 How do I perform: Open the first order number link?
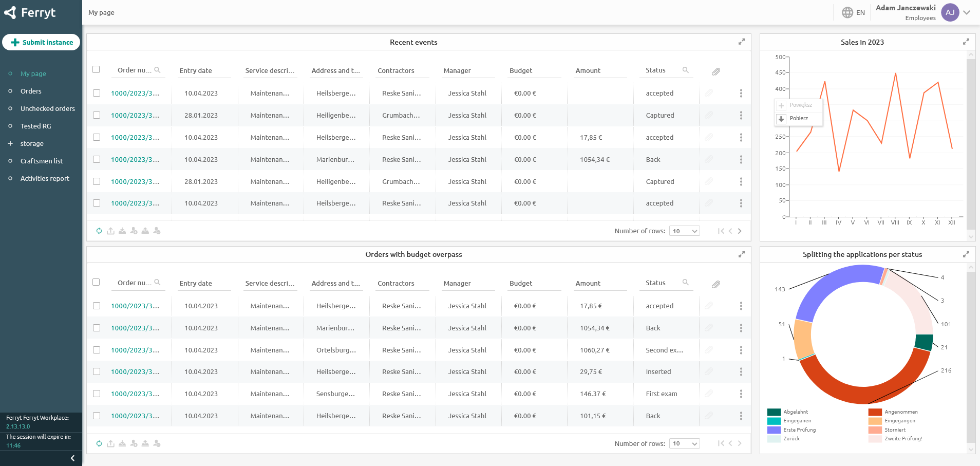click(135, 93)
